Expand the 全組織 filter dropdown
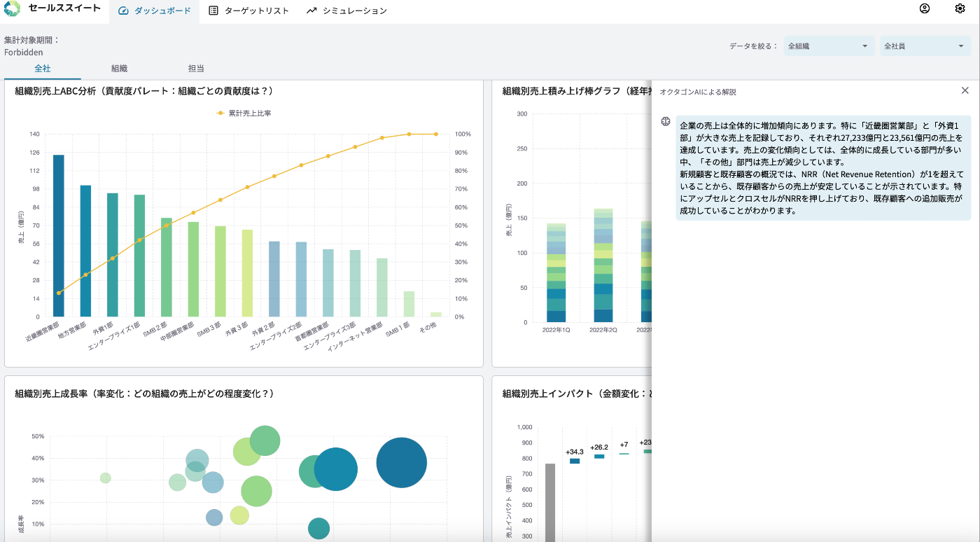This screenshot has width=980, height=542. click(829, 46)
